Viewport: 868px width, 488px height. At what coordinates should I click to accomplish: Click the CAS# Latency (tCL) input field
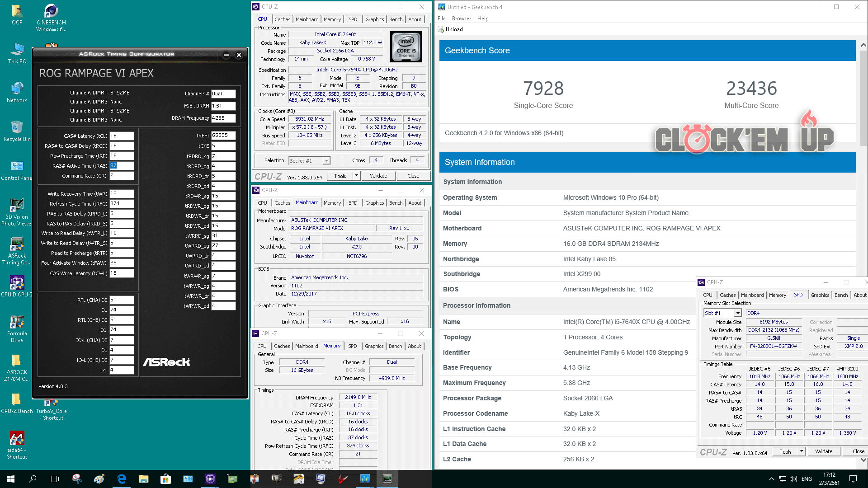point(122,136)
